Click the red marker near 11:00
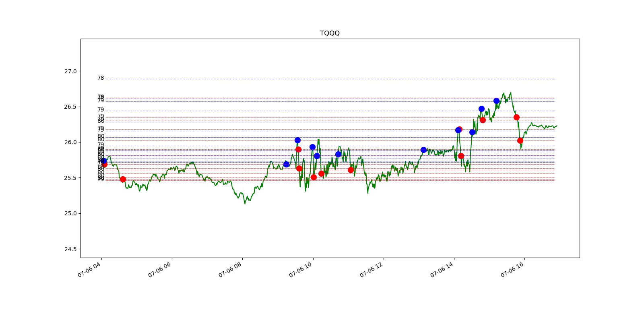The width and height of the screenshot is (644, 322). (x=351, y=170)
